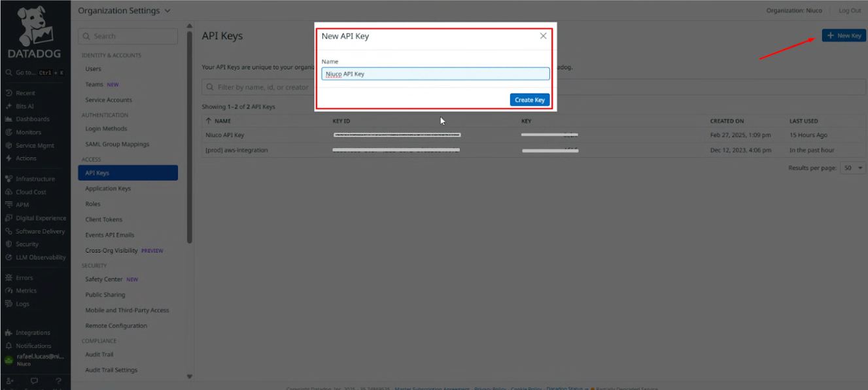The height and width of the screenshot is (390, 868).
Task: Click the Datadog logo
Action: click(x=35, y=31)
